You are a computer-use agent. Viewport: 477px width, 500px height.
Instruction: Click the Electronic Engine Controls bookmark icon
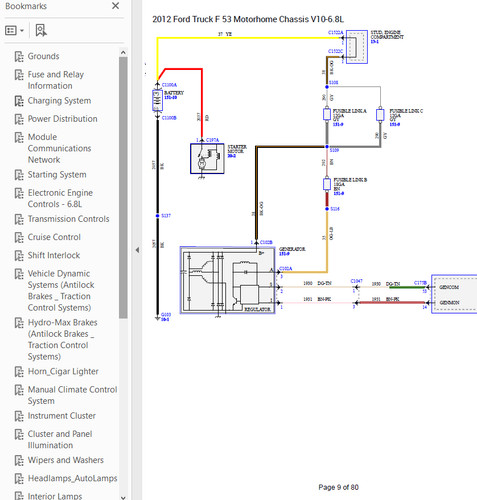point(19,193)
